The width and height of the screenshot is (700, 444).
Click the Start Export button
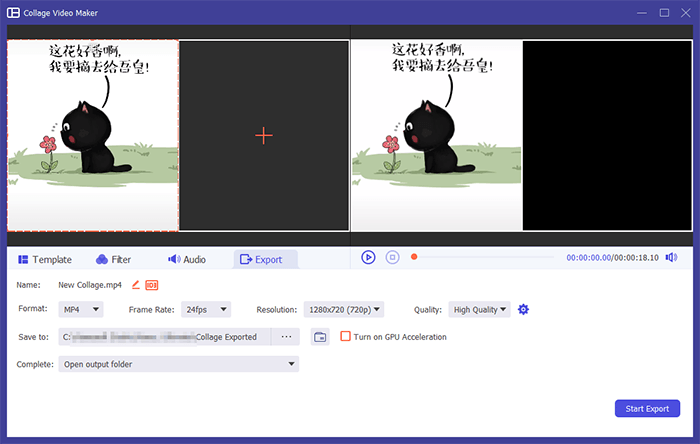(x=647, y=408)
